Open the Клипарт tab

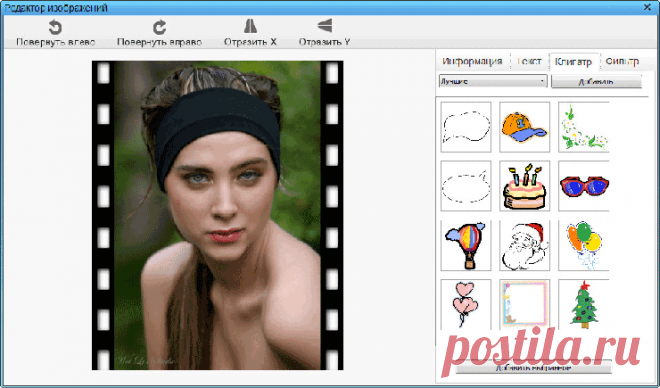[x=573, y=62]
